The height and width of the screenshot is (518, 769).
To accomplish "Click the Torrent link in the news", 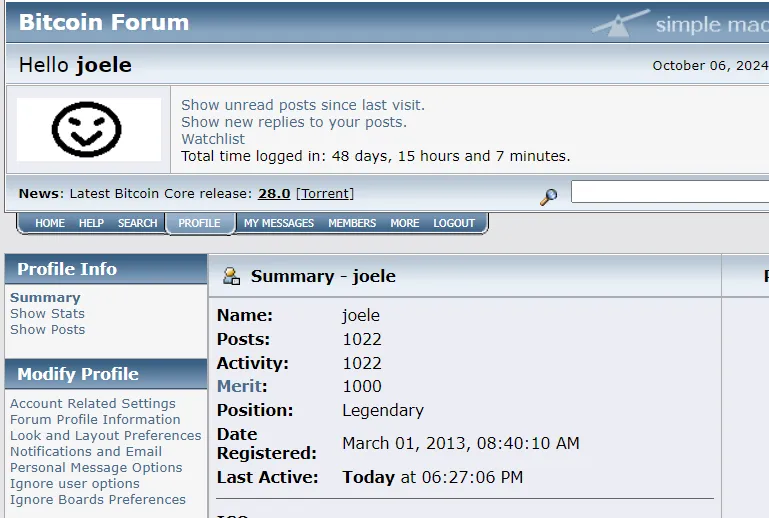I will click(325, 194).
